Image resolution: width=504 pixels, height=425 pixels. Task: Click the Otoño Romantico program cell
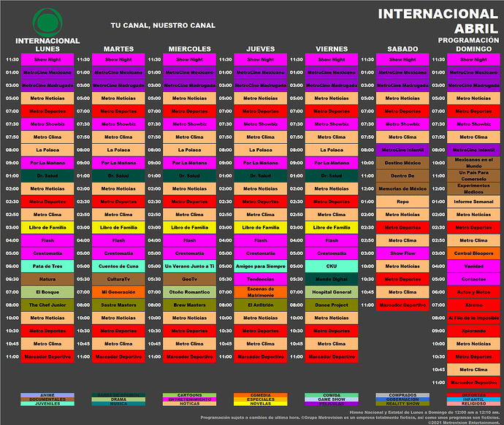[x=190, y=292]
